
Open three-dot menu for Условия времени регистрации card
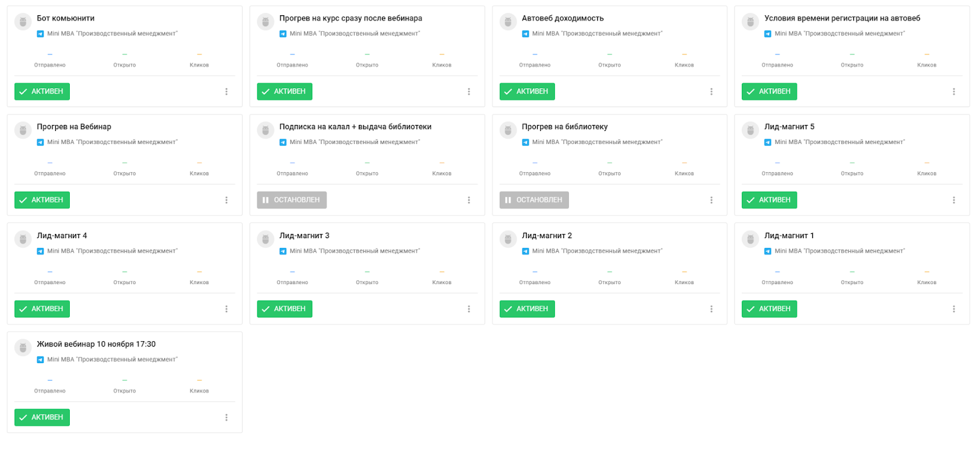pos(954,91)
